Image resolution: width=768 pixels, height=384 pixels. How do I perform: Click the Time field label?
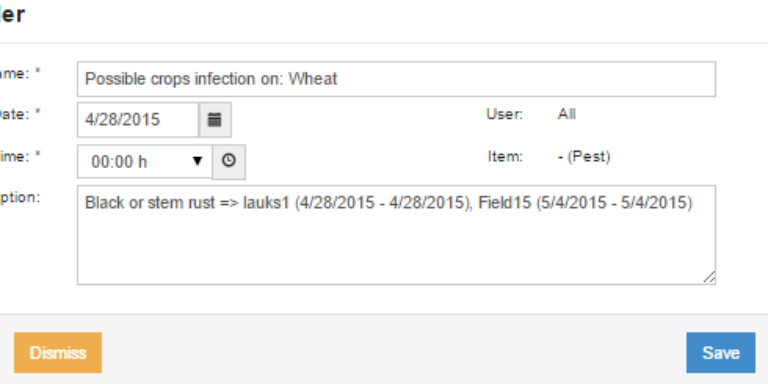click(20, 156)
